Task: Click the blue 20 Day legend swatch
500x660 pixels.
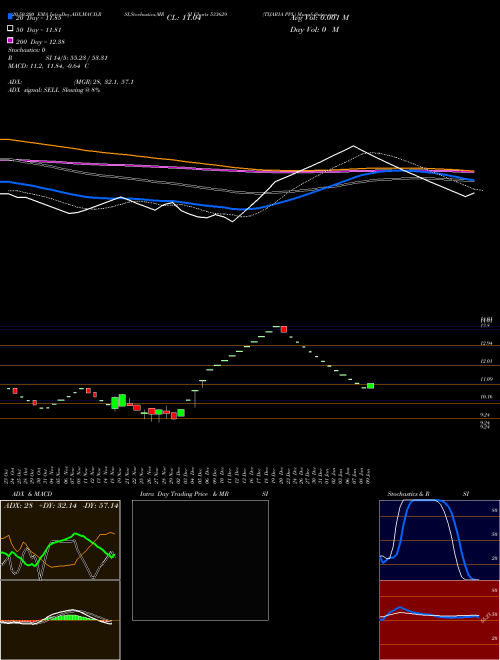Action: pyautogui.click(x=11, y=17)
